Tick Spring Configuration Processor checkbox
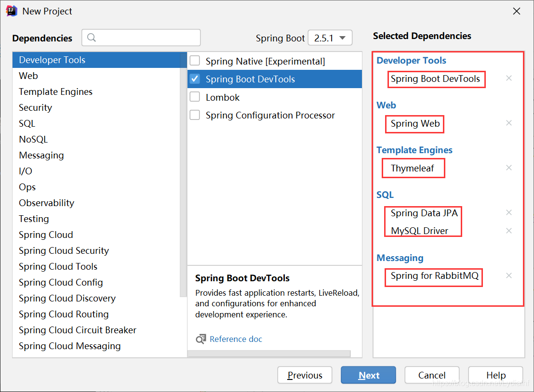 click(195, 115)
